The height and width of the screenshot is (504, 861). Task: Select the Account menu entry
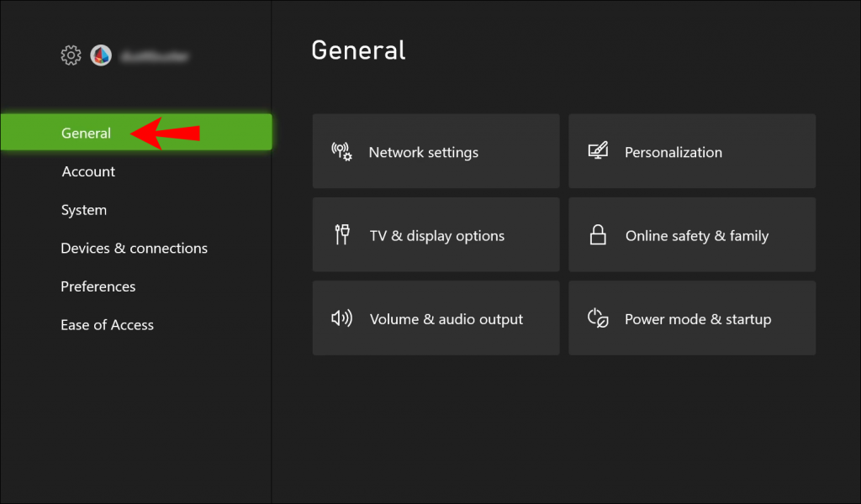click(88, 171)
